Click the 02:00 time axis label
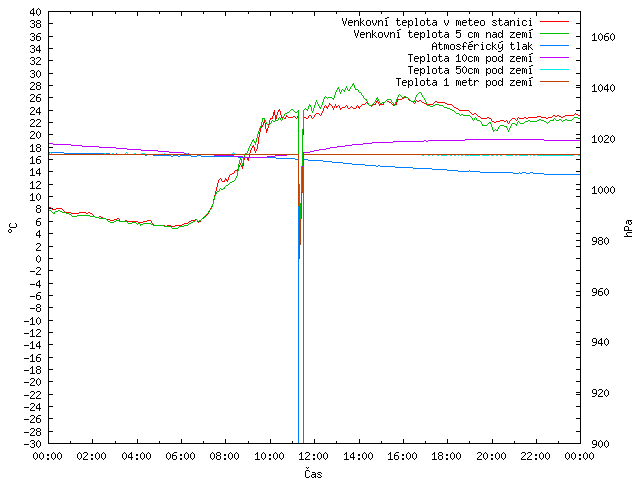The height and width of the screenshot is (480, 640). 92,456
